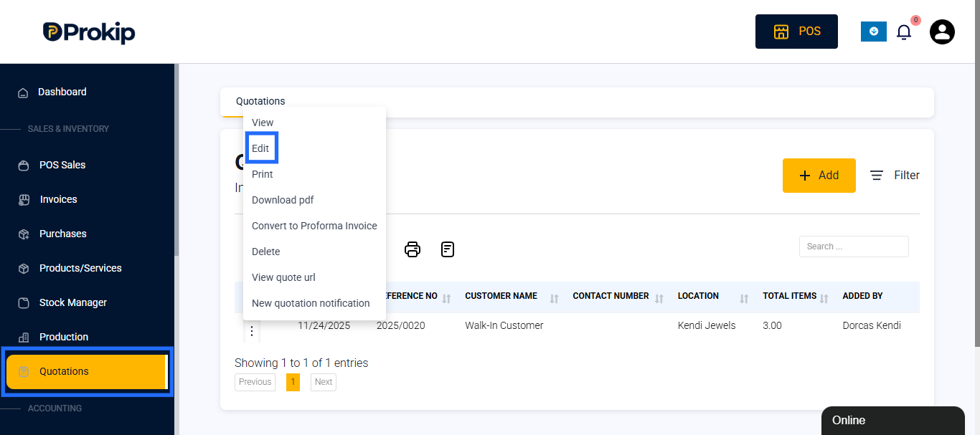Click Kendi Jewels location cell
The image size is (980, 435).
[x=707, y=325]
